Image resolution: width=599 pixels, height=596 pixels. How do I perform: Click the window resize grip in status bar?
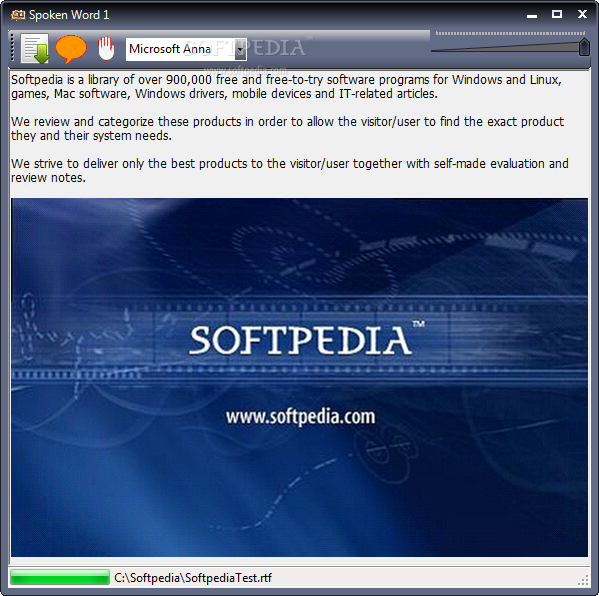pyautogui.click(x=583, y=580)
